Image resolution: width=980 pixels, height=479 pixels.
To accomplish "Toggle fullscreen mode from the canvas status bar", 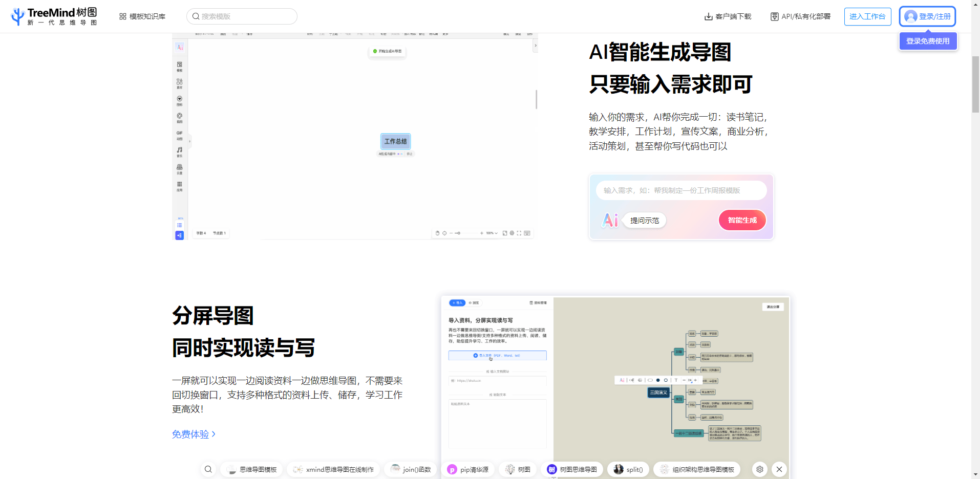I will [519, 233].
